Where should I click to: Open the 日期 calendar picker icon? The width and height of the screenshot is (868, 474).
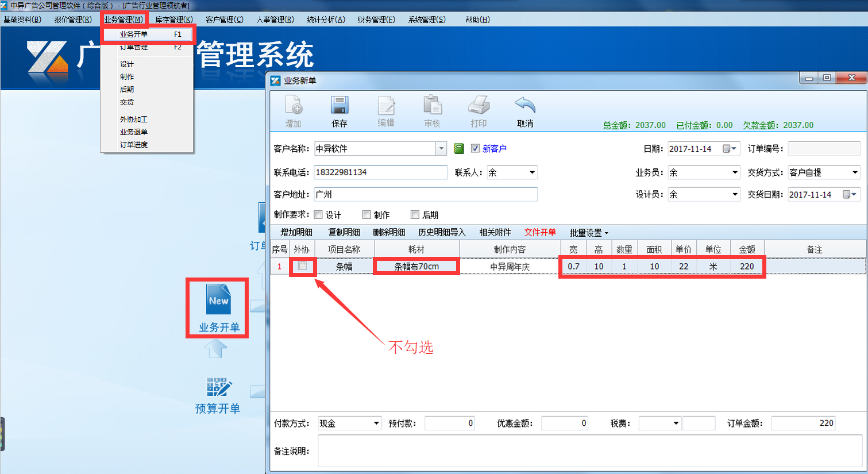[729, 149]
